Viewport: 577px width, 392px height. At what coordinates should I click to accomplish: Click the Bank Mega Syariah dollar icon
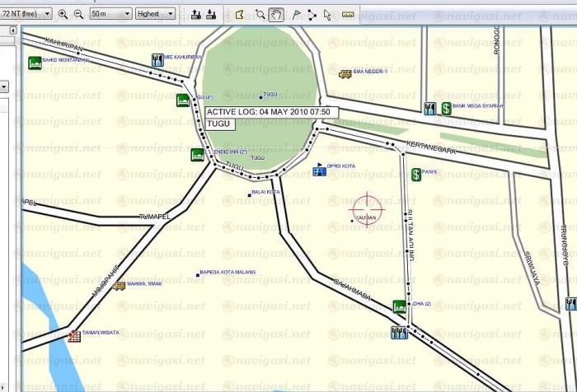pos(445,108)
